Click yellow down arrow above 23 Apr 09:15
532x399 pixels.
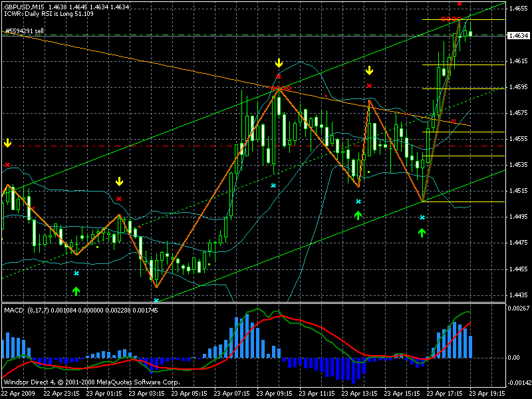279,63
